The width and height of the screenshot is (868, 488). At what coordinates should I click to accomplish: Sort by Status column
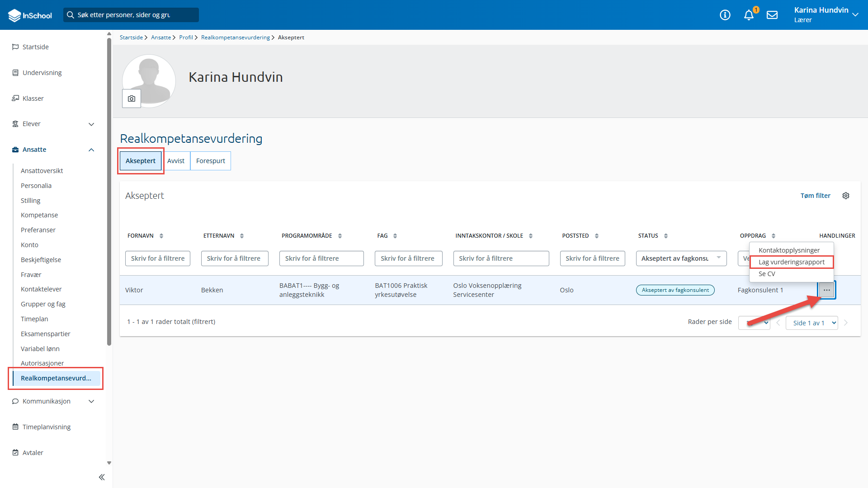(x=666, y=236)
